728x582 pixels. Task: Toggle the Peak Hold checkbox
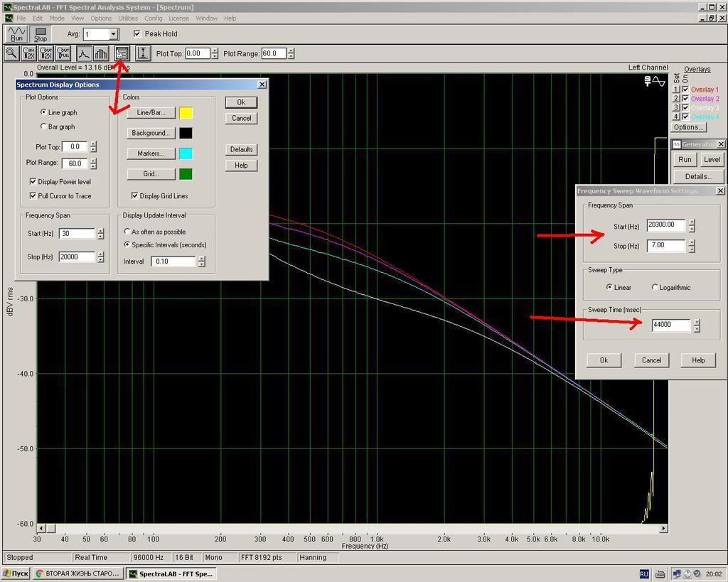point(137,34)
